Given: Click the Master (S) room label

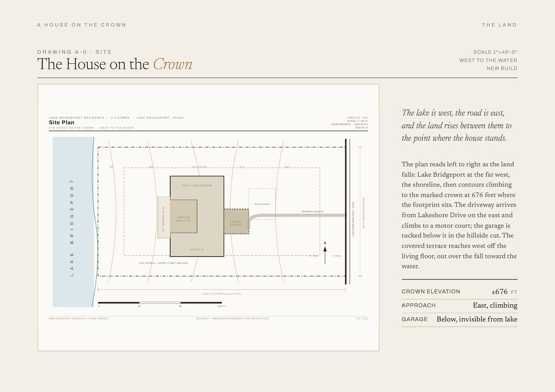Looking at the screenshot, I should (197, 250).
